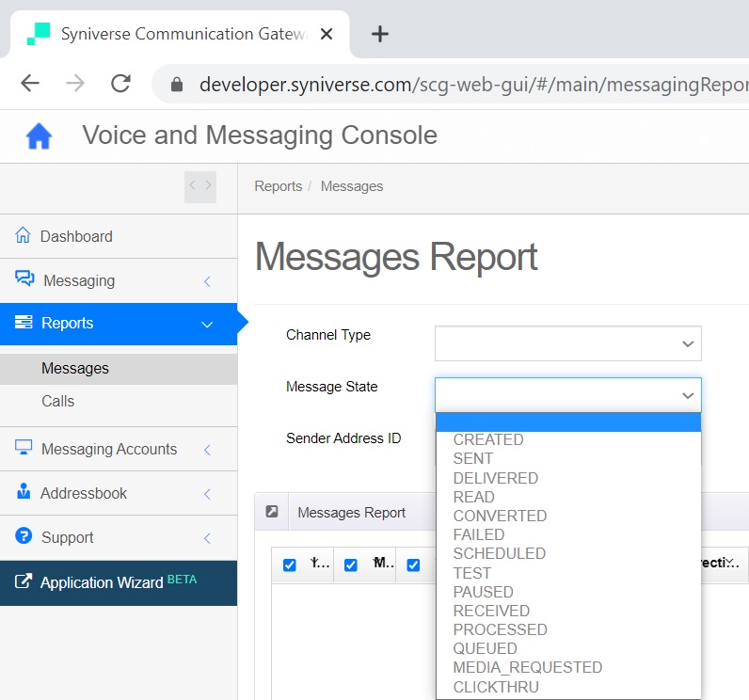Image resolution: width=749 pixels, height=700 pixels.
Task: Open Support section
Action: 119,537
